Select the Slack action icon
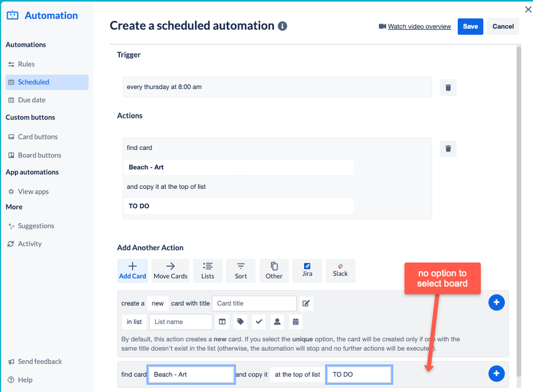Viewport: 533px width, 392px height. 340,270
